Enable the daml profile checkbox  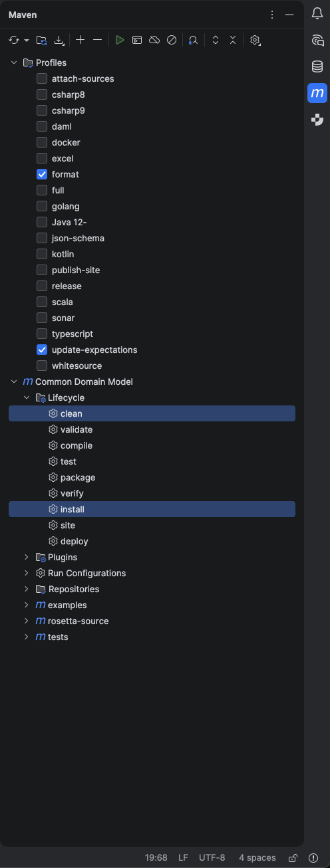42,126
